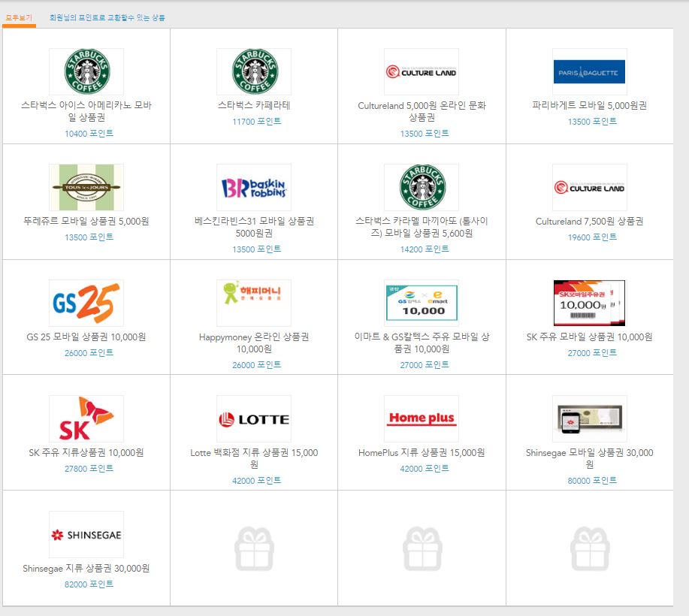Open GS 25 모바일 상품권 10,000원 title

click(x=86, y=337)
